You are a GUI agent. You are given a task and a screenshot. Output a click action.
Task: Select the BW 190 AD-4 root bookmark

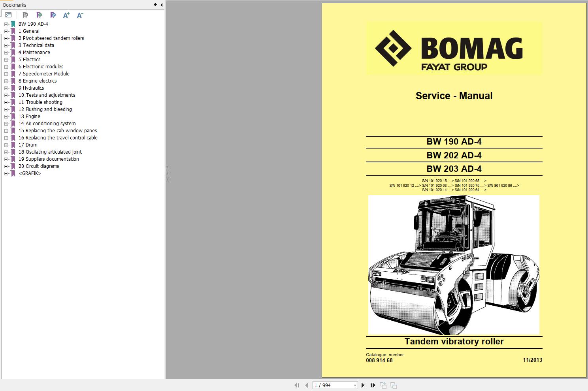tap(33, 24)
